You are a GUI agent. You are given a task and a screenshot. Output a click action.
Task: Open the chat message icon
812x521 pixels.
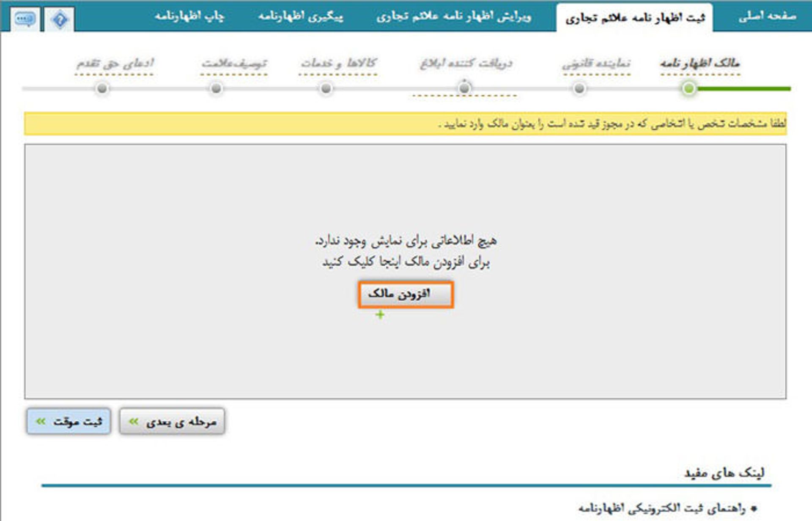pos(25,19)
